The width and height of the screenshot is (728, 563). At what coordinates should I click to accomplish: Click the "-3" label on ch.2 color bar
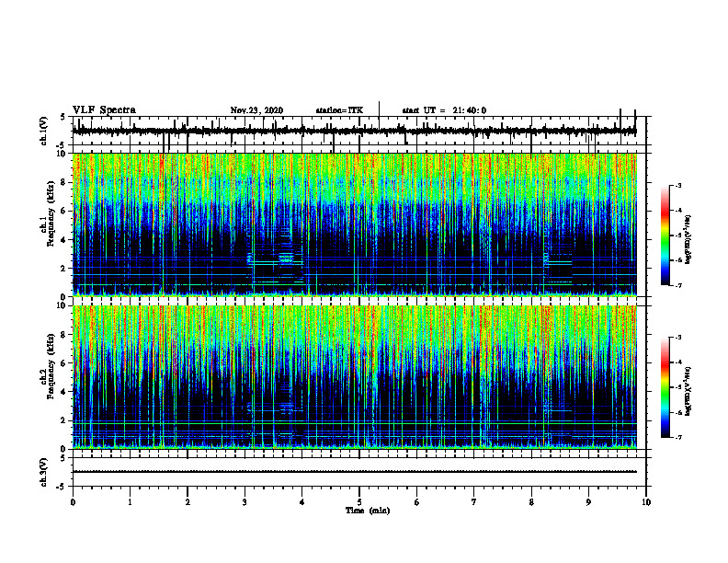point(678,338)
